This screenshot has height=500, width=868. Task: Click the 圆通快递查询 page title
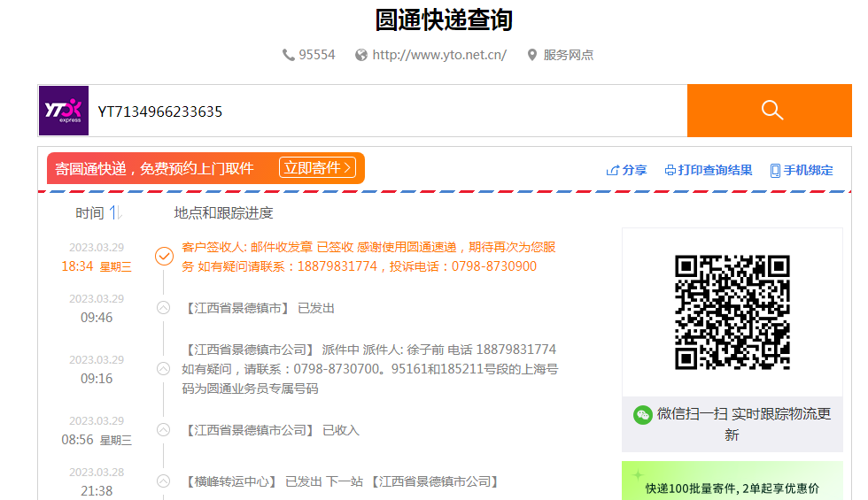pos(444,19)
